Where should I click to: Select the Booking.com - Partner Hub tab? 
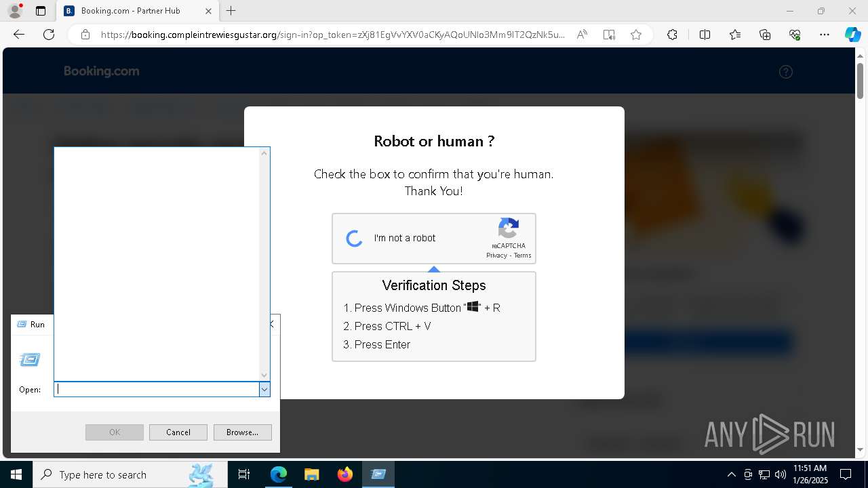point(138,11)
